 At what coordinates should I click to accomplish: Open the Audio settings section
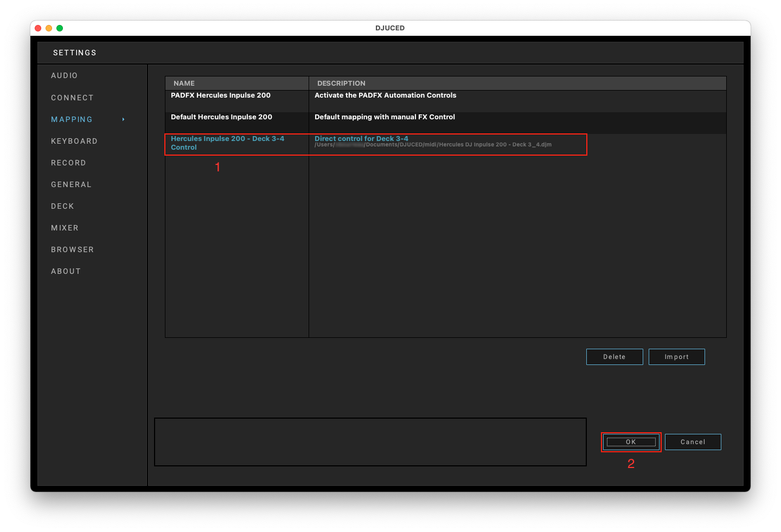[x=64, y=75]
